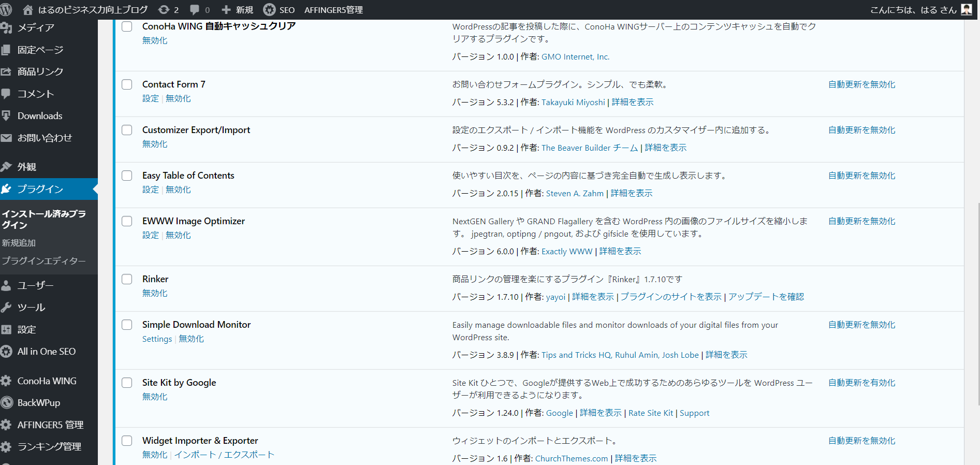Check the Site Kit by Google checkbox

coord(127,383)
